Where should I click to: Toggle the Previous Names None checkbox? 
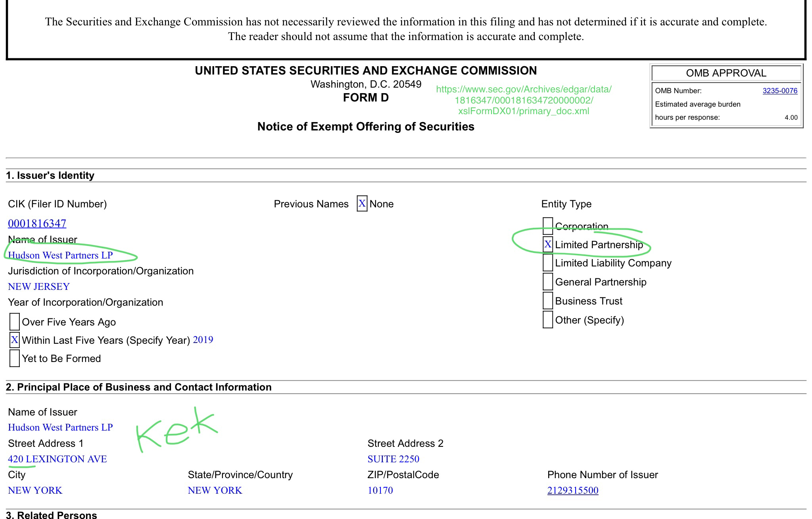point(362,204)
